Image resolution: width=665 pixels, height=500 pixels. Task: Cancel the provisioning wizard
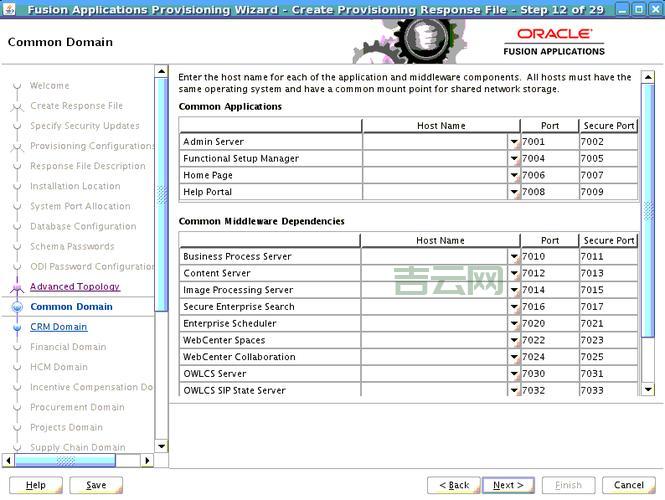628,485
